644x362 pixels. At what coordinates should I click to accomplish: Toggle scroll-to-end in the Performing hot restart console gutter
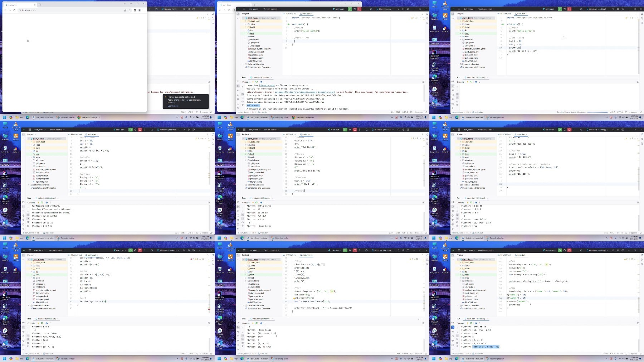28,219
